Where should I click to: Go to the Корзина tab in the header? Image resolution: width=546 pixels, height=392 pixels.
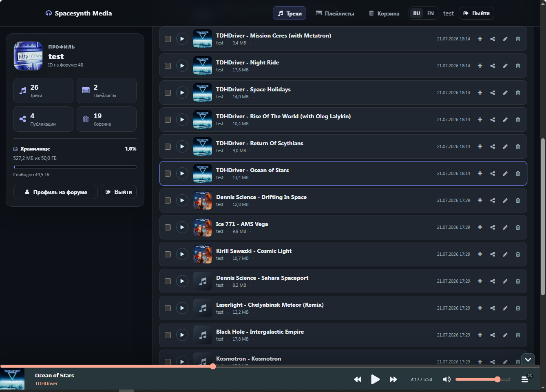[x=384, y=13]
